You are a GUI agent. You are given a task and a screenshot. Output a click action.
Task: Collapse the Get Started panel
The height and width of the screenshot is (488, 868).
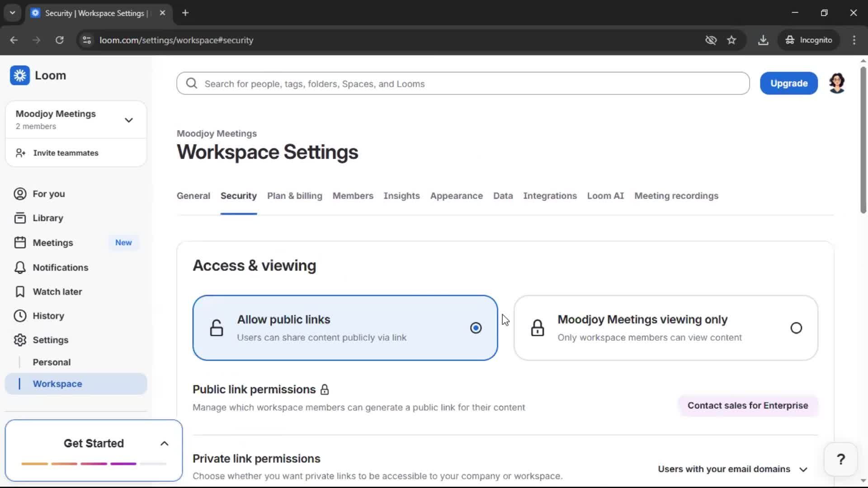[165, 444]
